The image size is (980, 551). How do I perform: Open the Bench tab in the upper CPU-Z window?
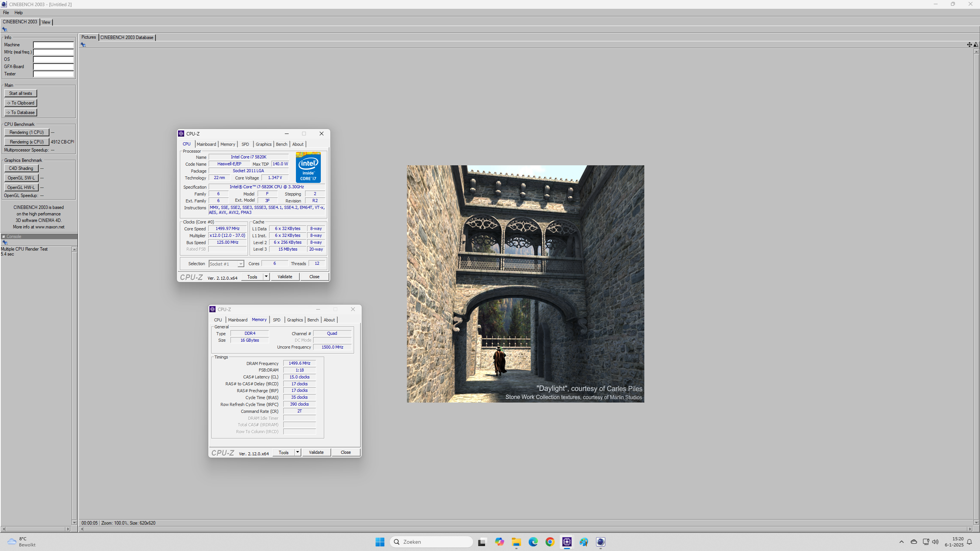point(281,144)
